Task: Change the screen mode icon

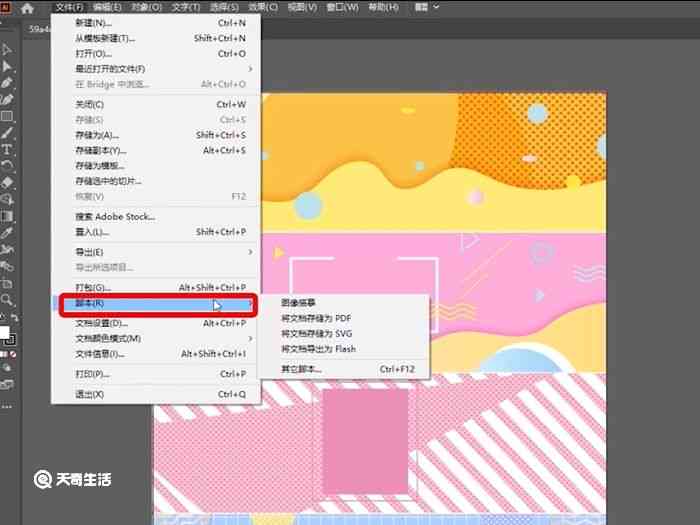Action: click(7, 384)
